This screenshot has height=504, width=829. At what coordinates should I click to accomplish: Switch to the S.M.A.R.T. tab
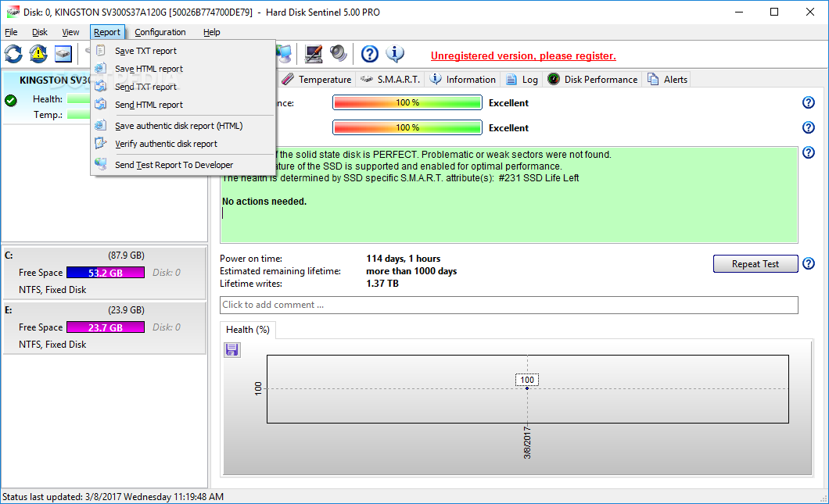[x=390, y=79]
